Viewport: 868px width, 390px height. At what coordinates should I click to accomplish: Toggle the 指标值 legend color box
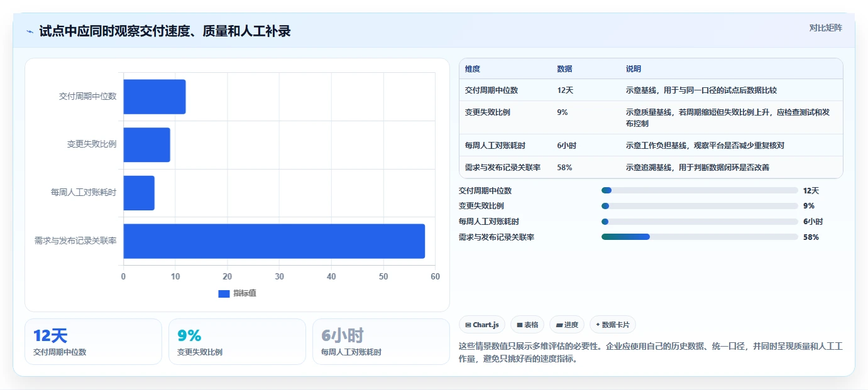coord(224,293)
